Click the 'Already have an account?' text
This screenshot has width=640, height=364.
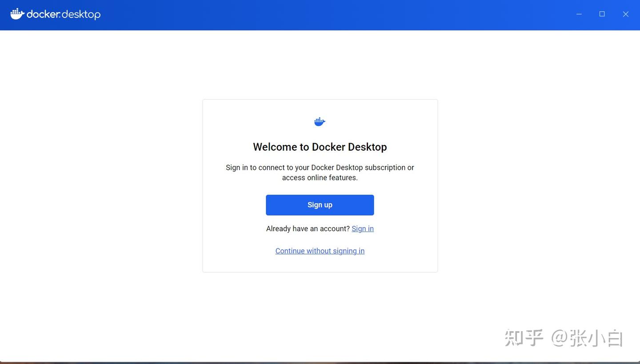coord(308,228)
